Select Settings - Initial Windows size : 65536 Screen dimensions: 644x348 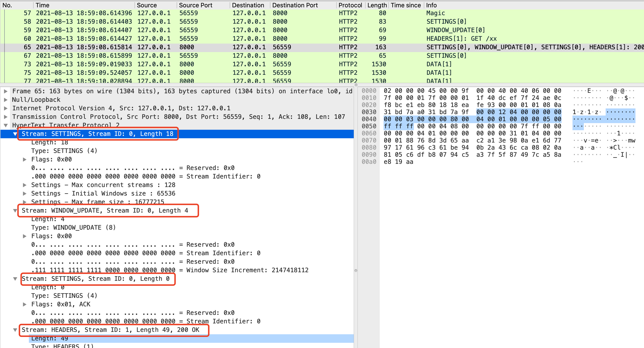coord(103,193)
